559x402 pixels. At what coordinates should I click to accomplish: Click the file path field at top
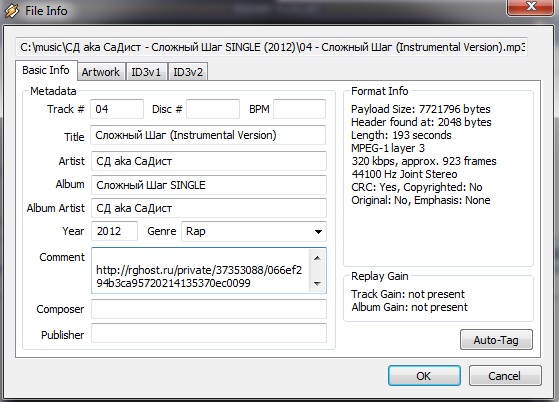click(272, 47)
